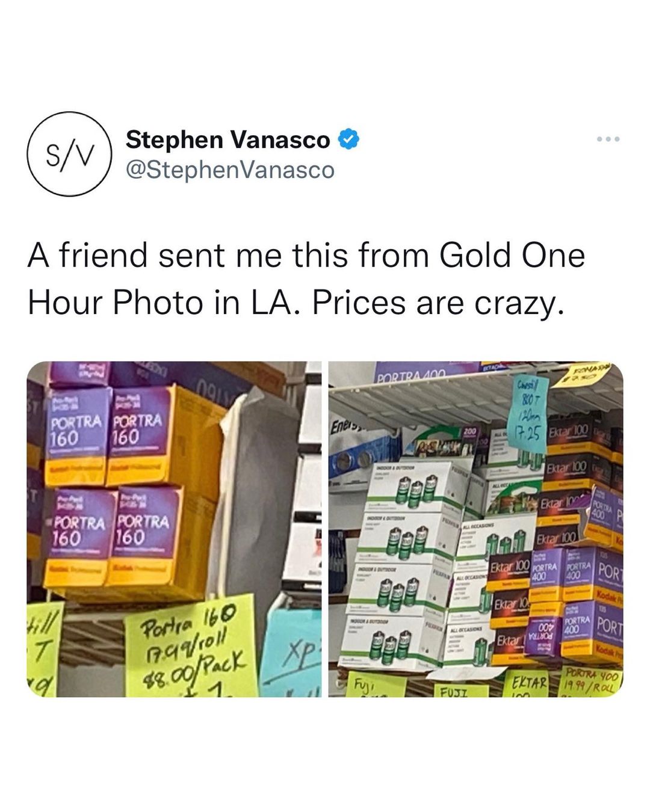The width and height of the screenshot is (650, 812).
Task: Open the left photo of Portra 160 boxes
Action: point(174,529)
